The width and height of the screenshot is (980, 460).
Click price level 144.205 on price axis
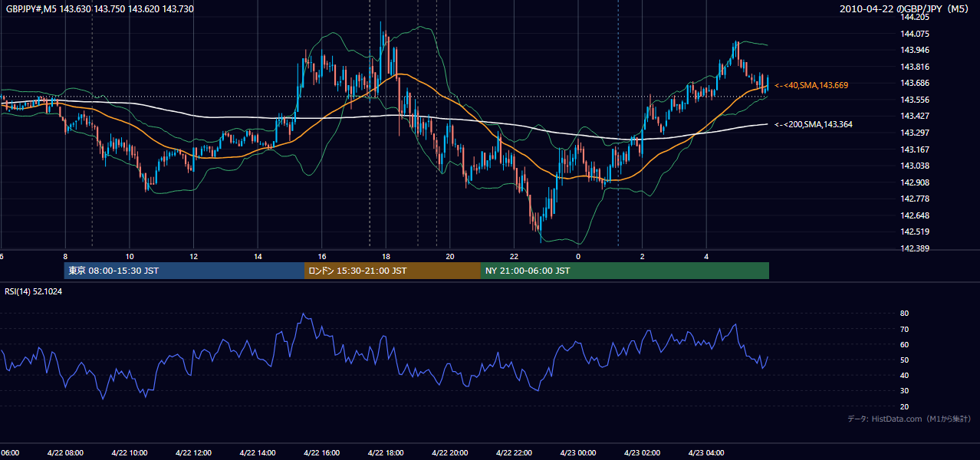coord(916,17)
